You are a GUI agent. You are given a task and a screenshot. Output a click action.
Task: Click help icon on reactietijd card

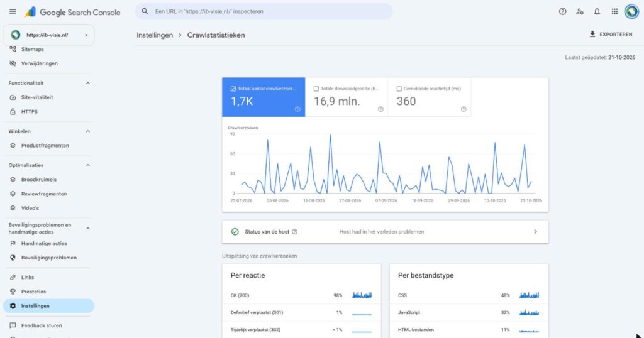(464, 109)
